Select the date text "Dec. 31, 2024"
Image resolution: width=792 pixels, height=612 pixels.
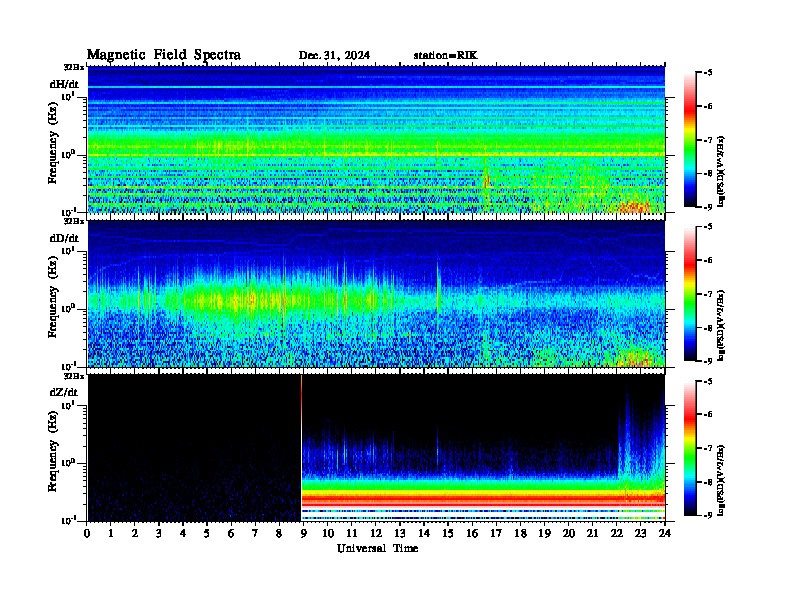(x=334, y=56)
